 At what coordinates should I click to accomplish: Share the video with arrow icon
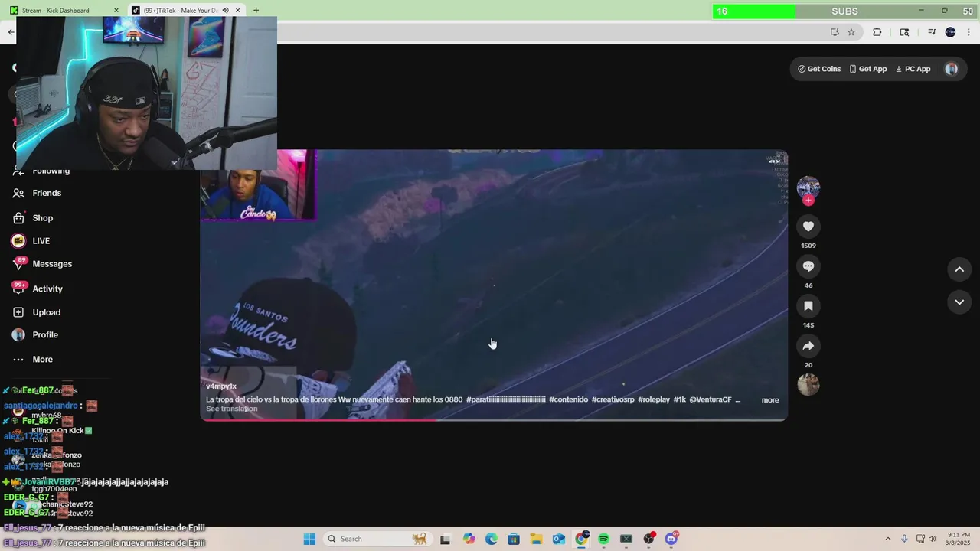(x=808, y=346)
